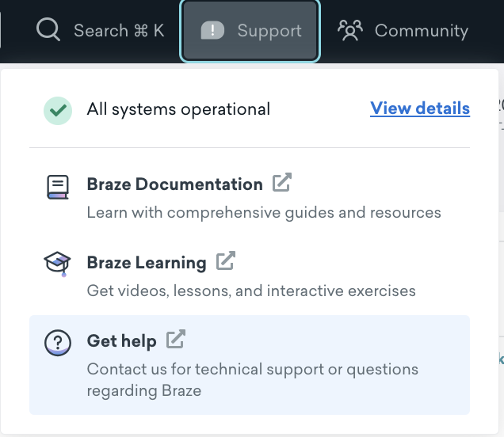Viewport: 504px width, 437px height.
Task: Click the Support speech bubble icon
Action: [213, 31]
